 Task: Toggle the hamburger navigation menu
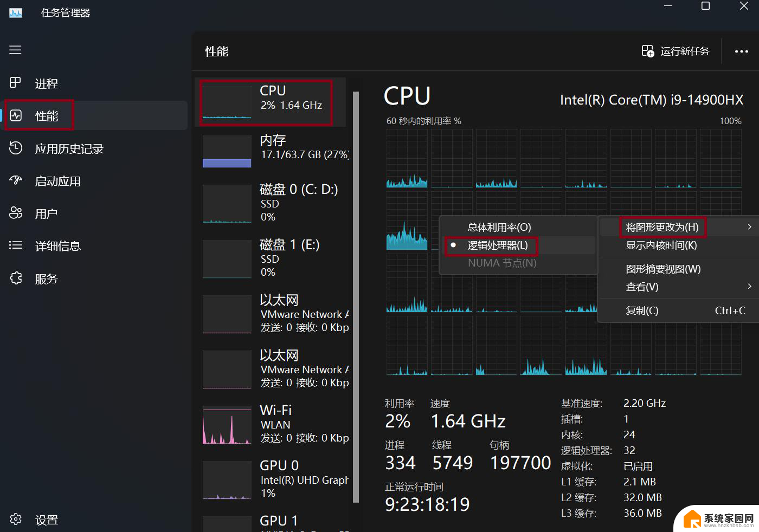(15, 50)
